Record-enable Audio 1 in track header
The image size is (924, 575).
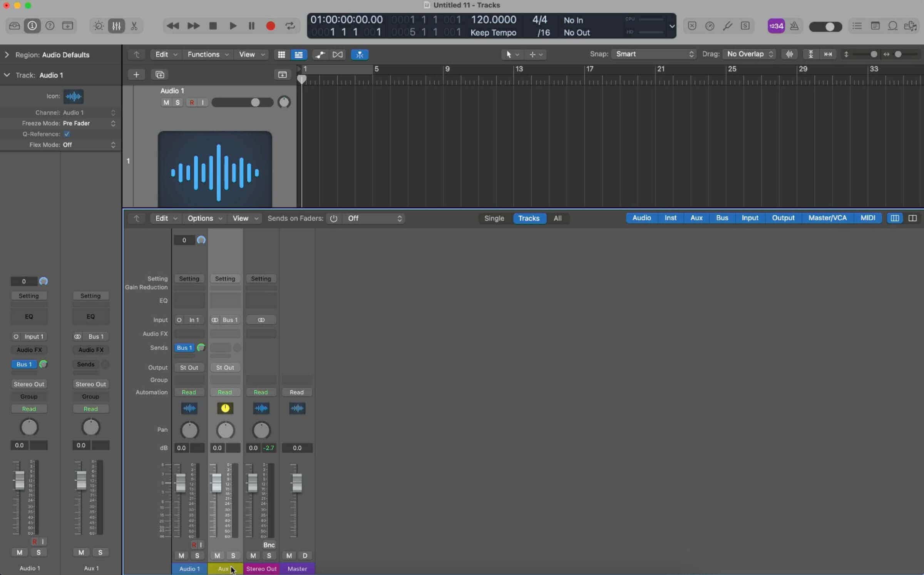tap(191, 102)
